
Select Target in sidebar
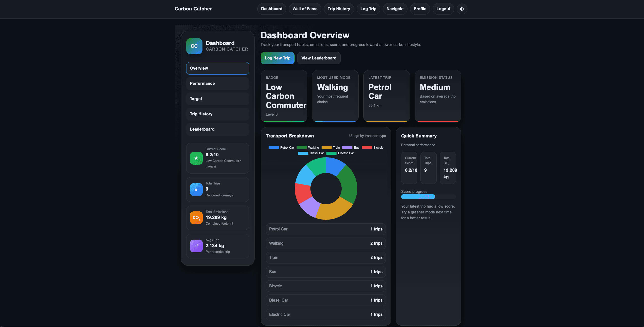click(x=218, y=99)
